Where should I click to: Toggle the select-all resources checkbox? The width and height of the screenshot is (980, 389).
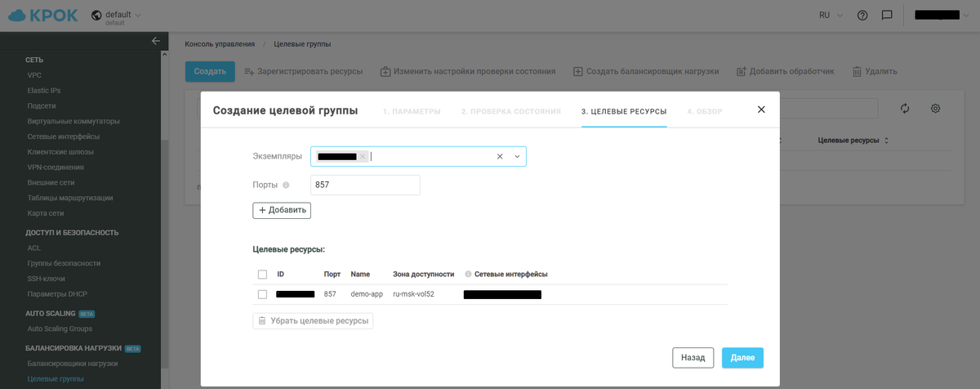point(262,275)
